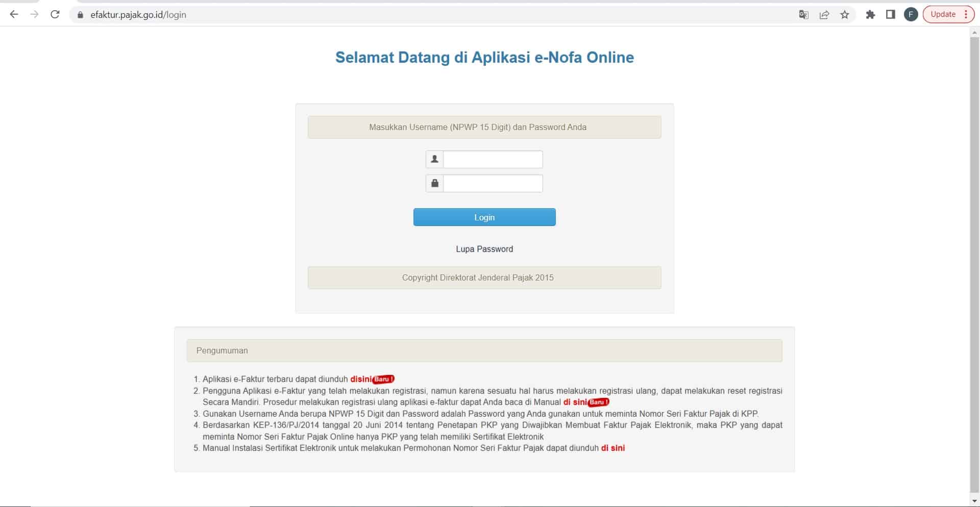
Task: Open the Lupa Password link
Action: (x=484, y=249)
